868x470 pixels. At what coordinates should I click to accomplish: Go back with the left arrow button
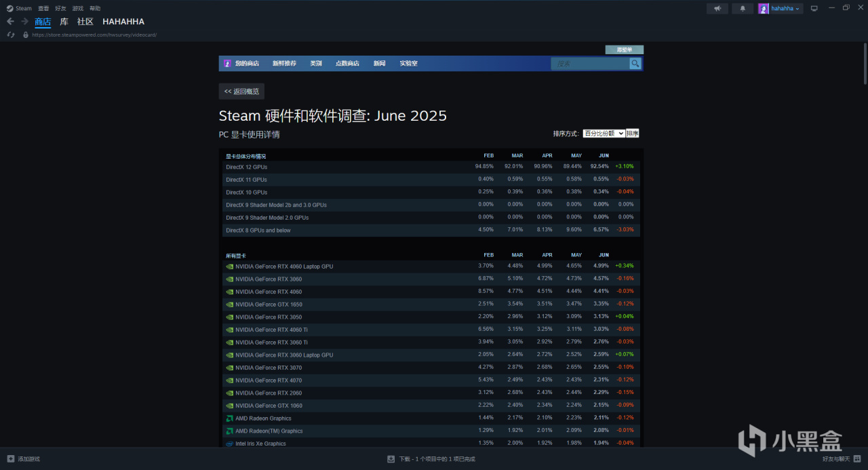pos(10,22)
